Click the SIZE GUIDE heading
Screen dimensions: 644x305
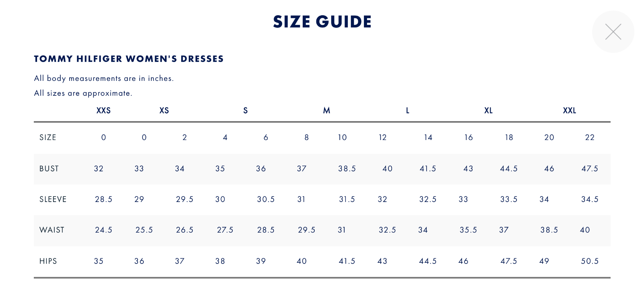click(322, 22)
